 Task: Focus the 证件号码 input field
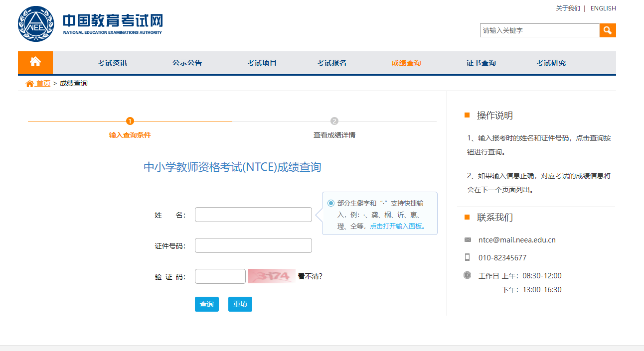coord(253,245)
